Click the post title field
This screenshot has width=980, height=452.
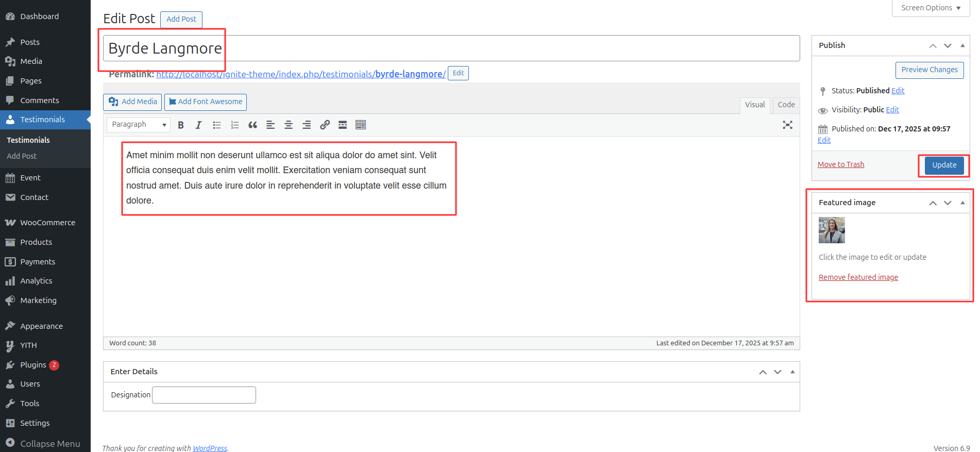[x=451, y=48]
